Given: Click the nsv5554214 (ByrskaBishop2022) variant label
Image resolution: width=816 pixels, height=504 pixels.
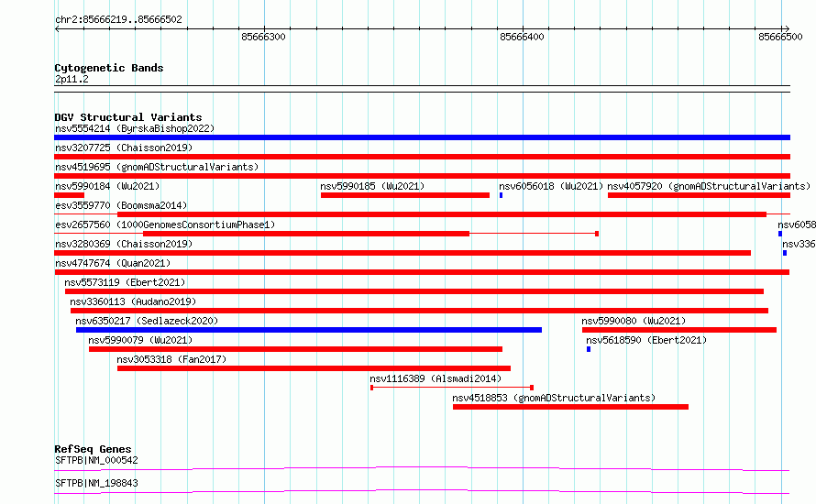Looking at the screenshot, I should (x=135, y=128).
